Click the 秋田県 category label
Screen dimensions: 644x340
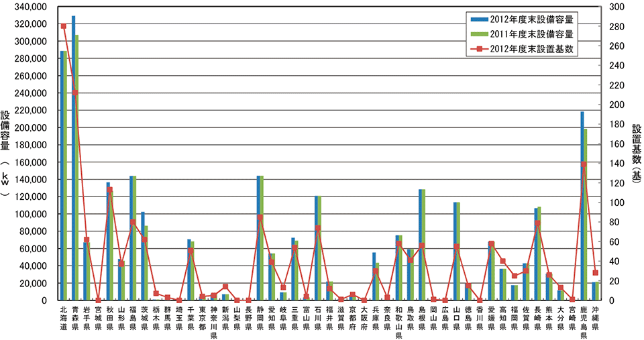tap(109, 317)
